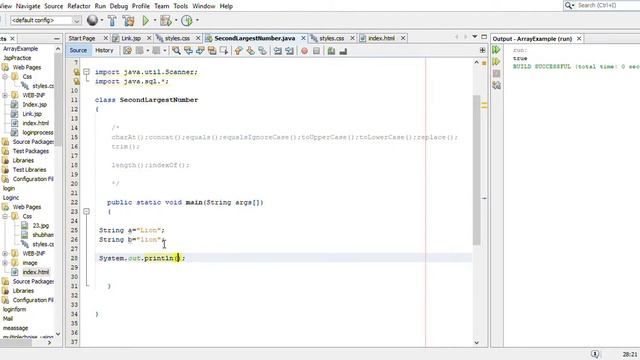Viewport: 640px width, 360px height.
Task: Expand the WEB-INF folder under Loginc project
Action: pyautogui.click(x=5, y=253)
